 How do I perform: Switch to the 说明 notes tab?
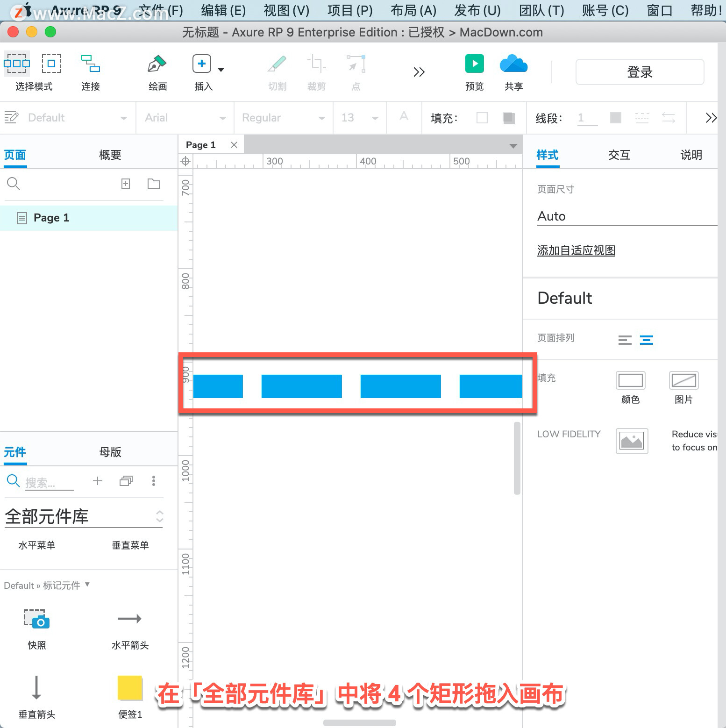coord(691,155)
